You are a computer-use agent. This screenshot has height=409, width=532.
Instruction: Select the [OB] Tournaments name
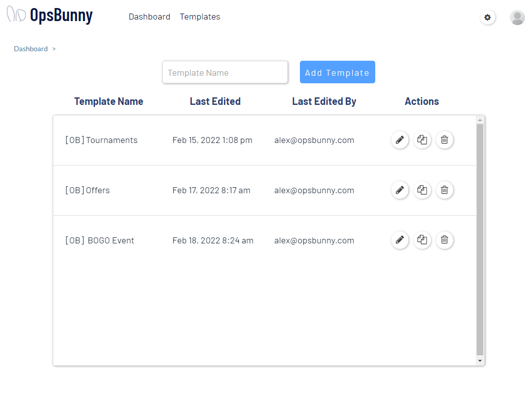101,140
